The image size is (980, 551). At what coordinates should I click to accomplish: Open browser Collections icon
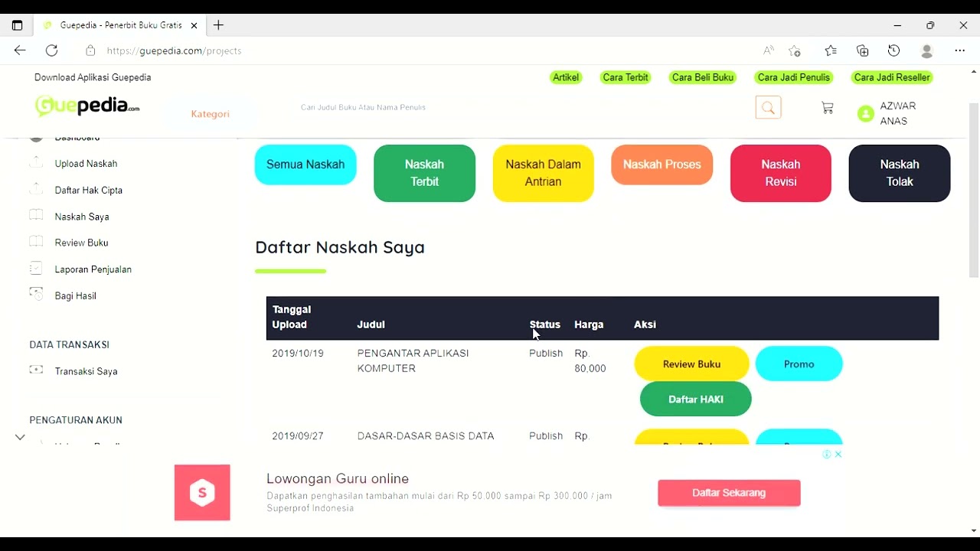[863, 51]
